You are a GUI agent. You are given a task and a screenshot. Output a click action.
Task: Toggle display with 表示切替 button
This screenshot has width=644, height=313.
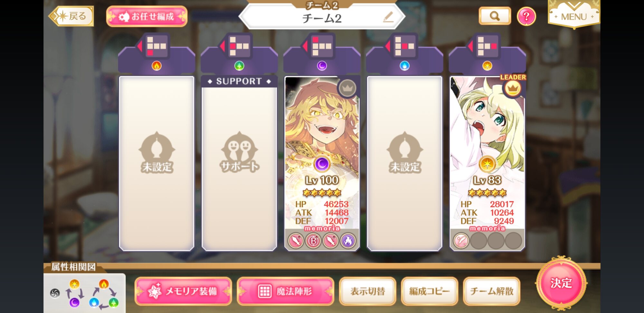pos(367,291)
